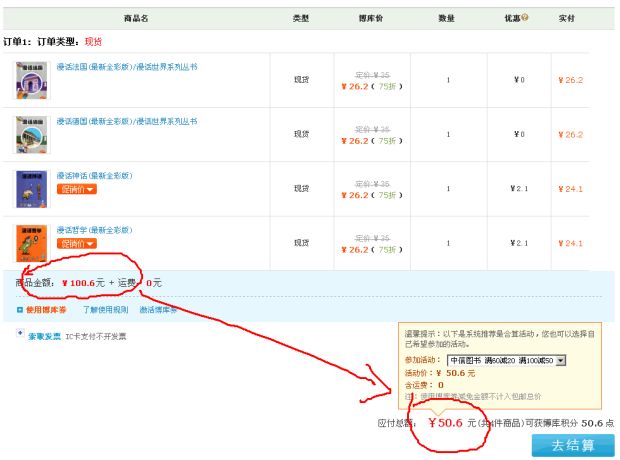Open the 漫话德国(最新全彩版) product link

[126, 121]
